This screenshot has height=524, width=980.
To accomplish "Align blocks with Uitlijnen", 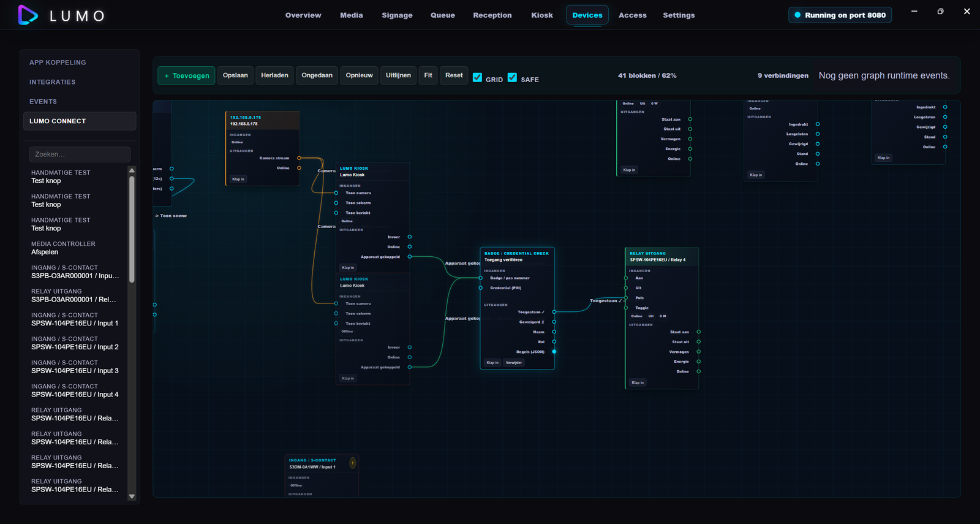I will [398, 75].
